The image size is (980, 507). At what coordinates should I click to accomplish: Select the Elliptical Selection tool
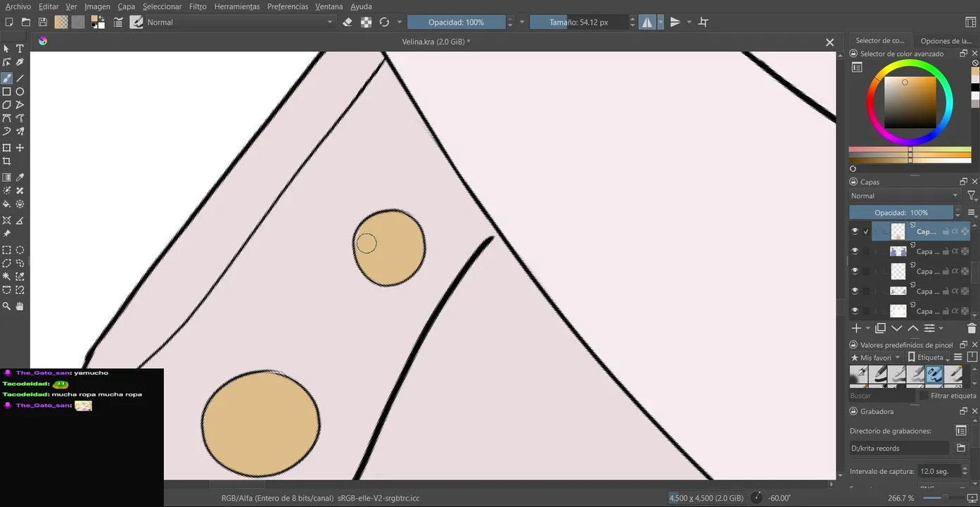(20, 250)
